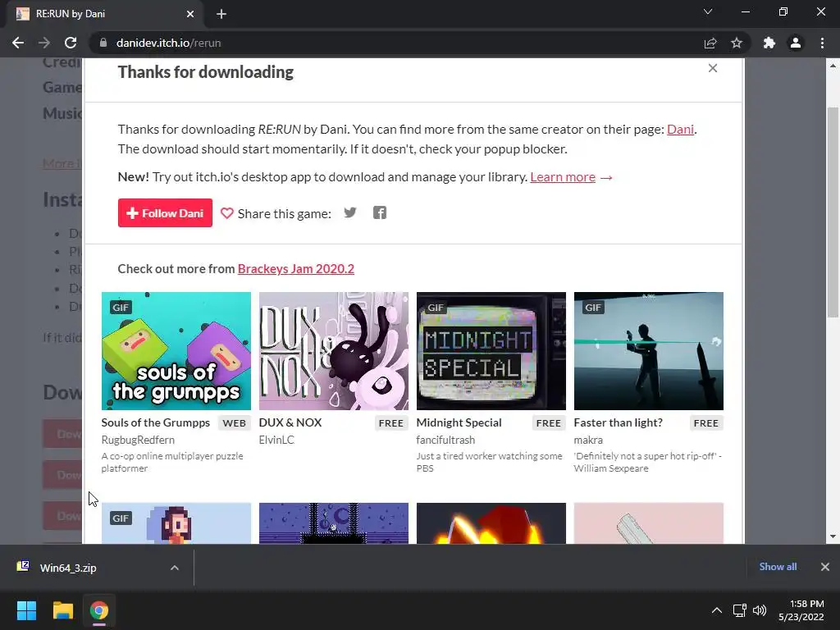Click the Souls of the Grumpps title

pos(155,422)
